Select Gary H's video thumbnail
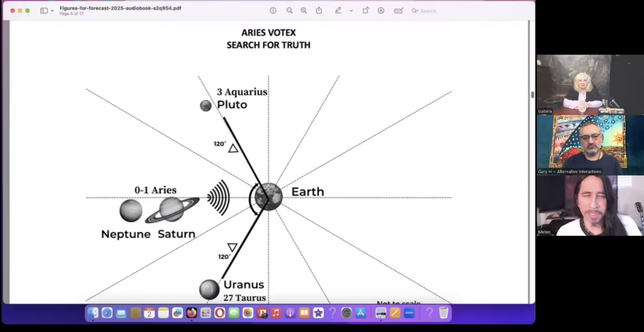644x332 pixels. [590, 145]
